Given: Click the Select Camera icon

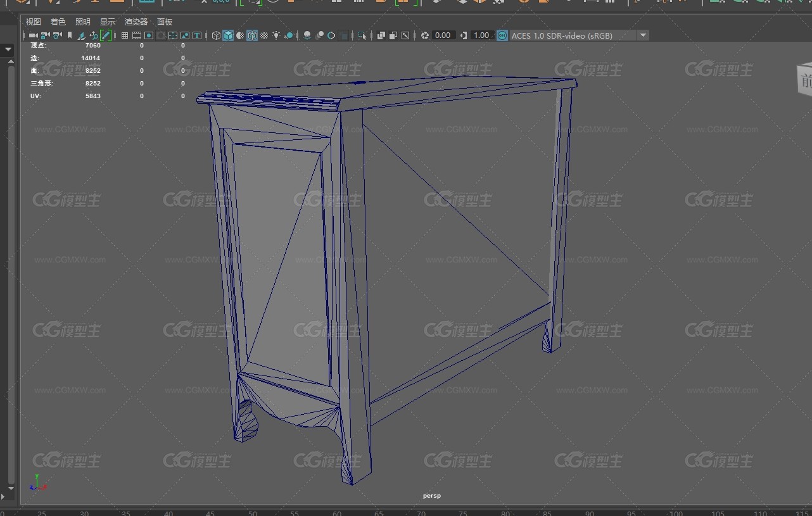Looking at the screenshot, I should [x=32, y=35].
